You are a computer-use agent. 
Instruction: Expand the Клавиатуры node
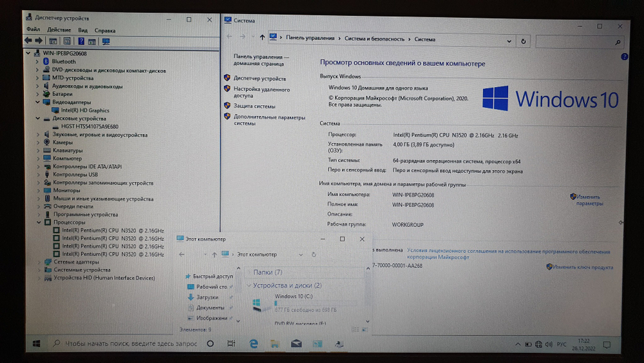(x=38, y=150)
